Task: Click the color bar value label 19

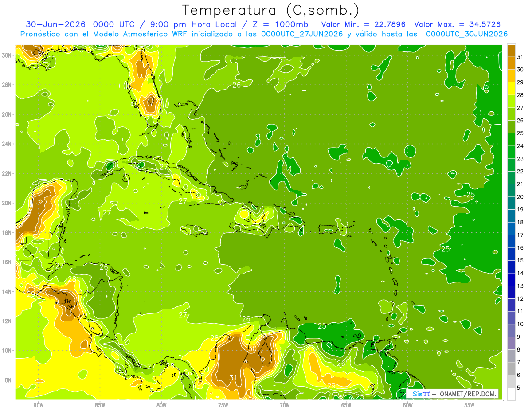Action: [520, 209]
